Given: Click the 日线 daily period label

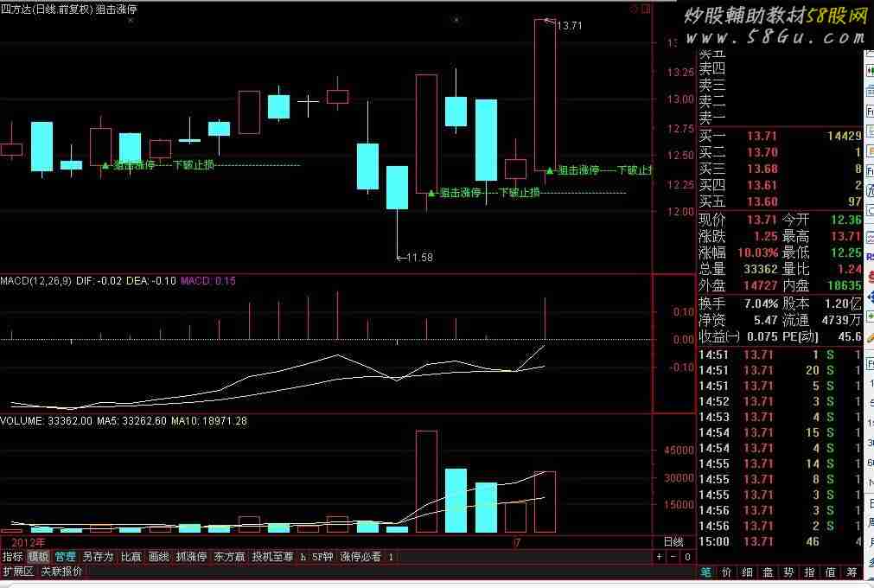Looking at the screenshot, I should coord(673,542).
